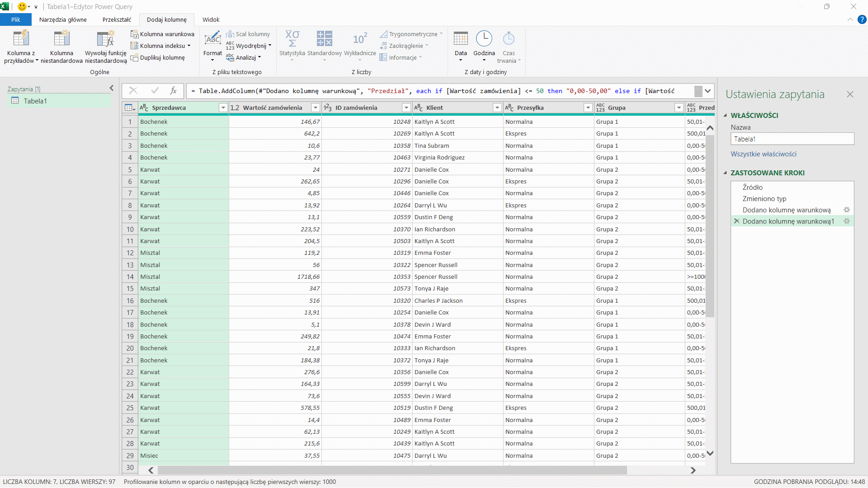Screen dimensions: 868x488
Task: Scroll down the data rows scrollbar
Action: [710, 455]
